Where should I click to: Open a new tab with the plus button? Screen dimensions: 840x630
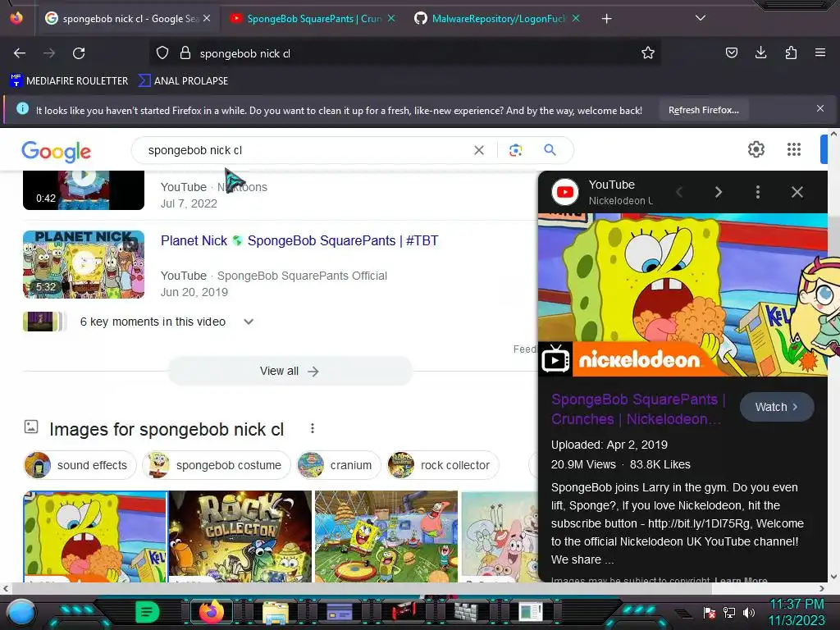point(606,19)
